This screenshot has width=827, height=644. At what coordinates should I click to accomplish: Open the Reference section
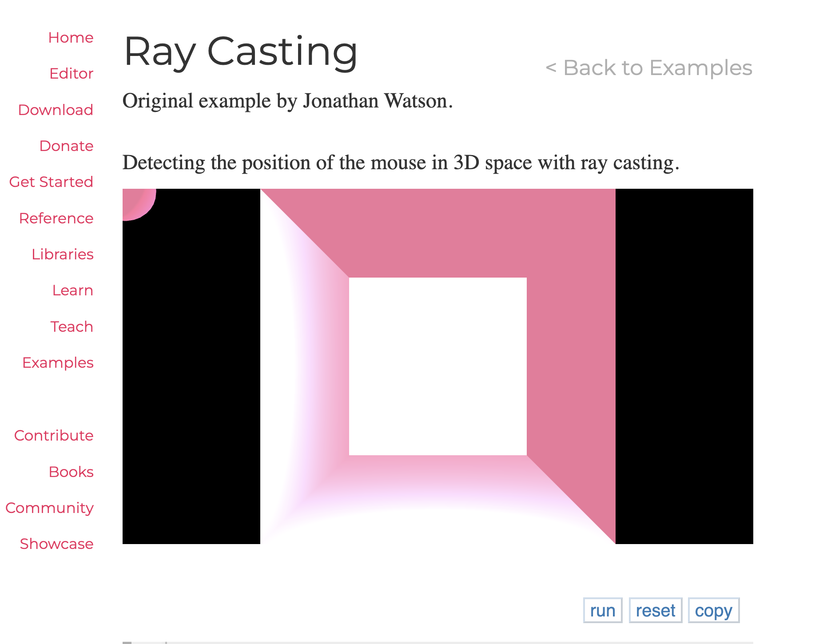point(56,218)
